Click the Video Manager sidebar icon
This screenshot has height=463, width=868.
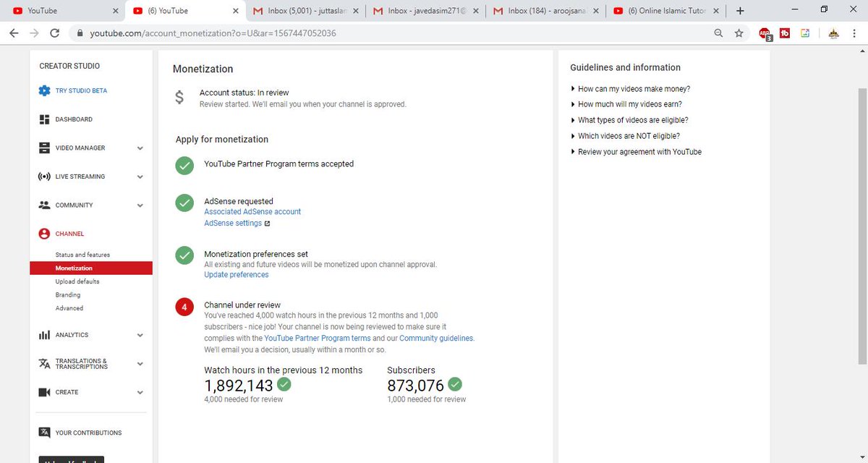tap(44, 148)
